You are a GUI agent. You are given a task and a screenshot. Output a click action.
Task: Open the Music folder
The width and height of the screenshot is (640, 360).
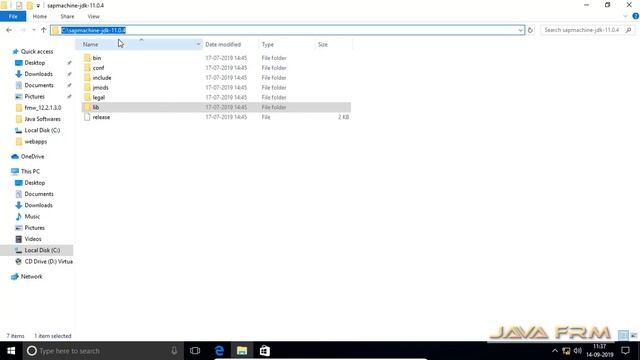tap(32, 216)
